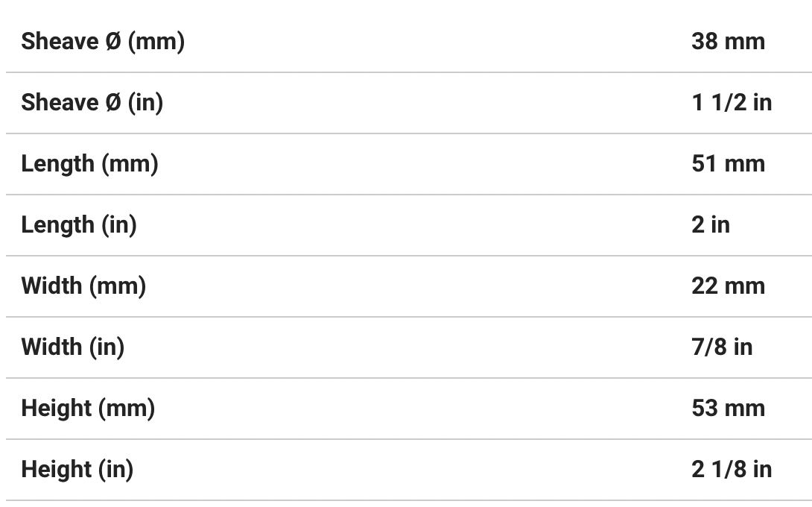
Task: Select the 2 1/8 in height value
Action: coord(731,469)
